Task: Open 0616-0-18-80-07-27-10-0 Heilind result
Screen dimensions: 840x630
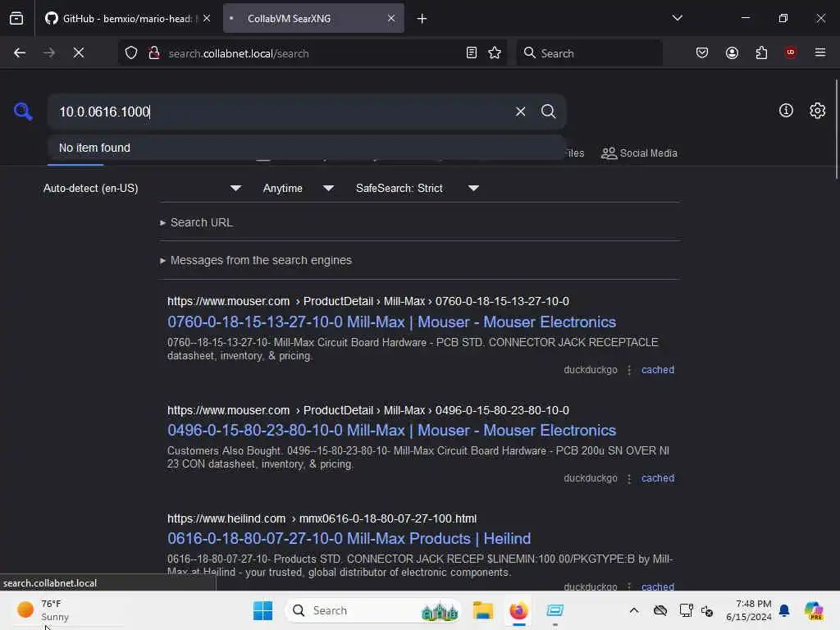Action: click(x=349, y=538)
